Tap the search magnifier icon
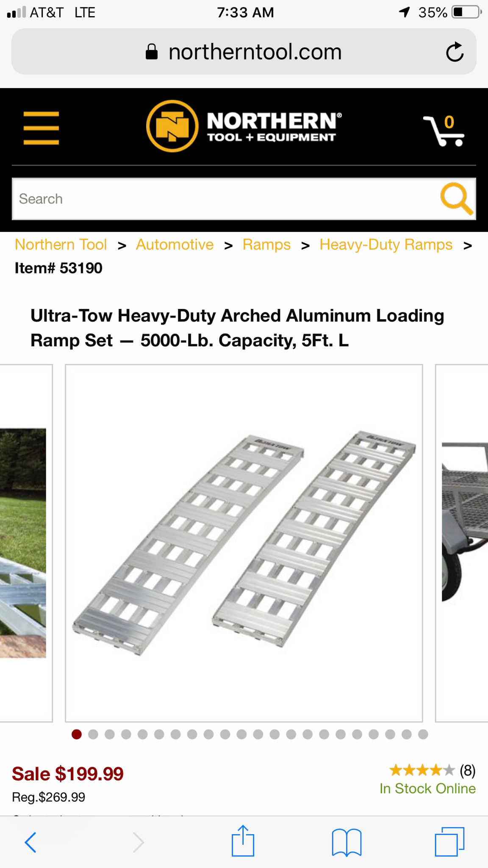 tap(456, 199)
